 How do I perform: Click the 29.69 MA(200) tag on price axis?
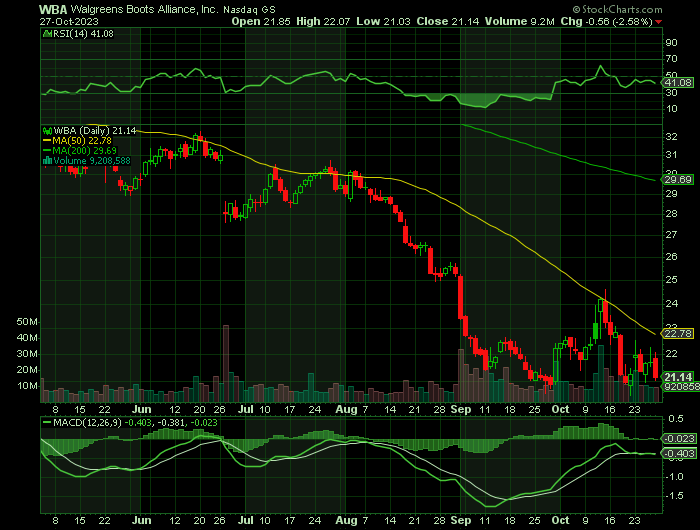click(x=678, y=179)
